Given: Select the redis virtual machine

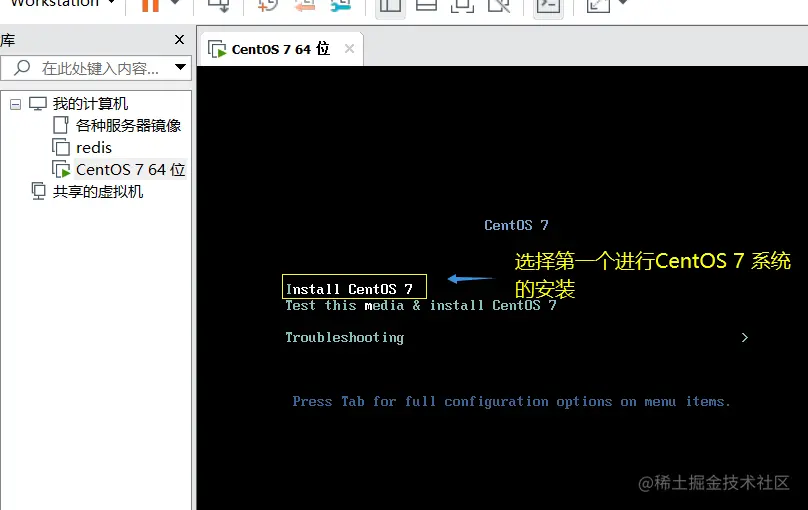Looking at the screenshot, I should [94, 147].
